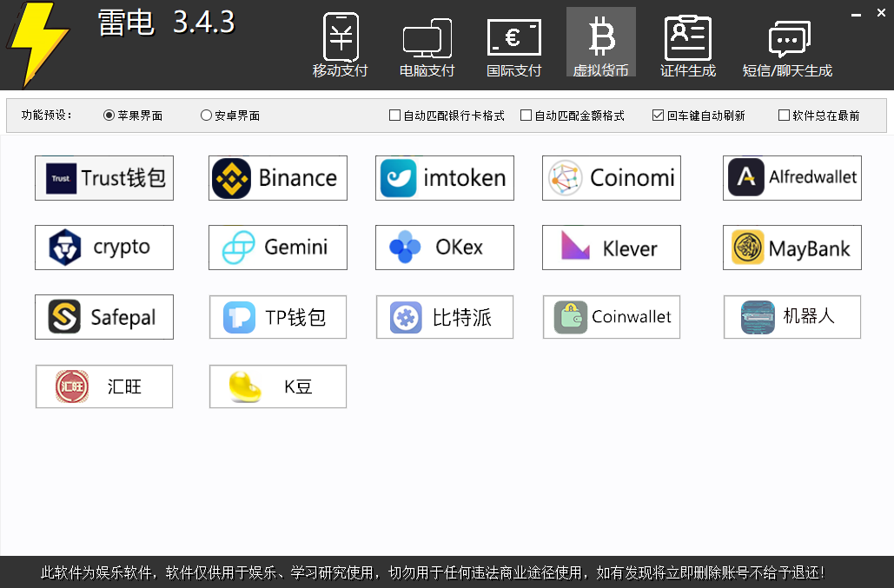The width and height of the screenshot is (894, 588).
Task: Select the crypto wallet icon
Action: coord(104,248)
